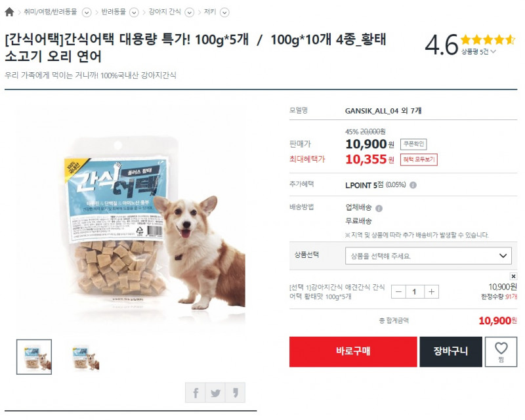Show LPOINT info tooltip icon
The height and width of the screenshot is (420, 525).
pyautogui.click(x=413, y=185)
